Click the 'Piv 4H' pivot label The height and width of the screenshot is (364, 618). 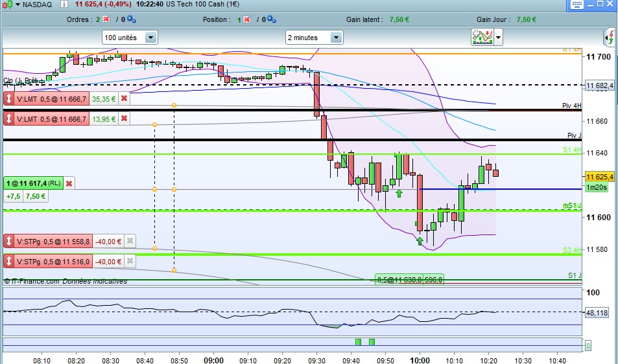[571, 106]
